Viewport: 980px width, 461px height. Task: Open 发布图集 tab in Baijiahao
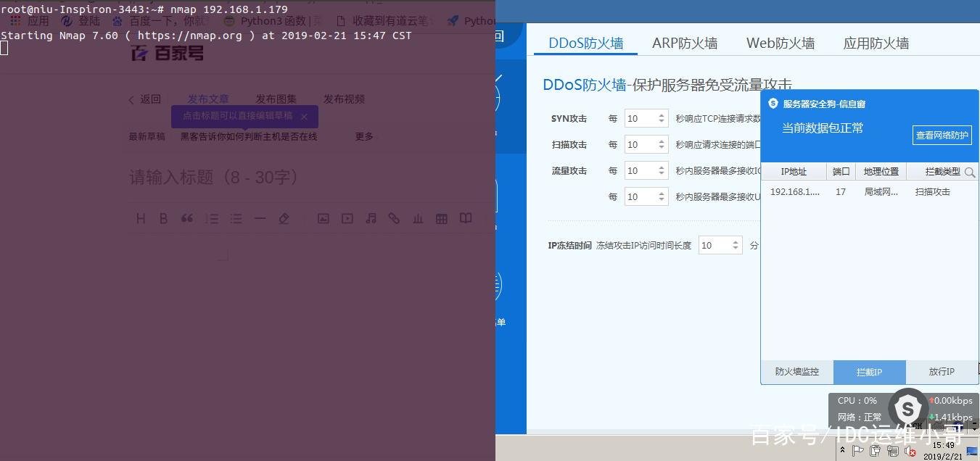[276, 99]
